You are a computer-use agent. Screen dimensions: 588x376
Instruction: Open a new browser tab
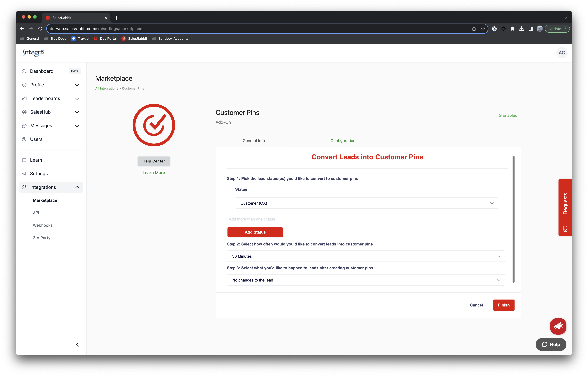coord(116,18)
